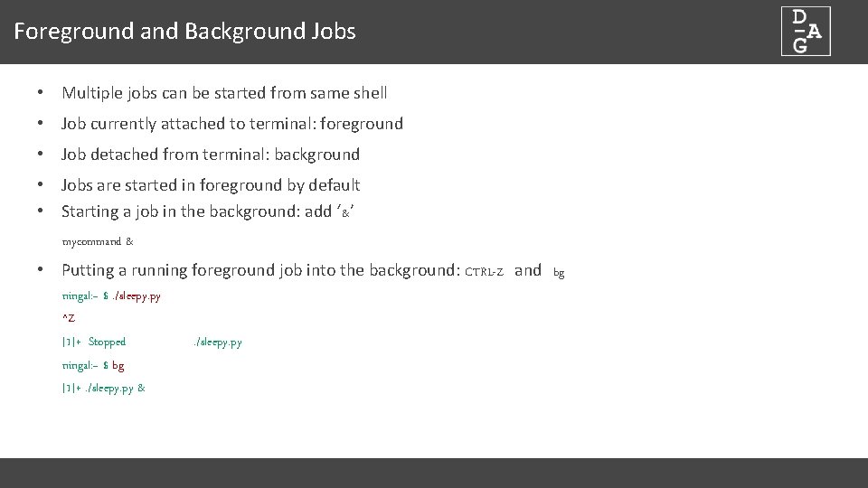The image size is (868, 488).
Task: Click the '[1]+' job number before Stopped
Action: click(71, 342)
